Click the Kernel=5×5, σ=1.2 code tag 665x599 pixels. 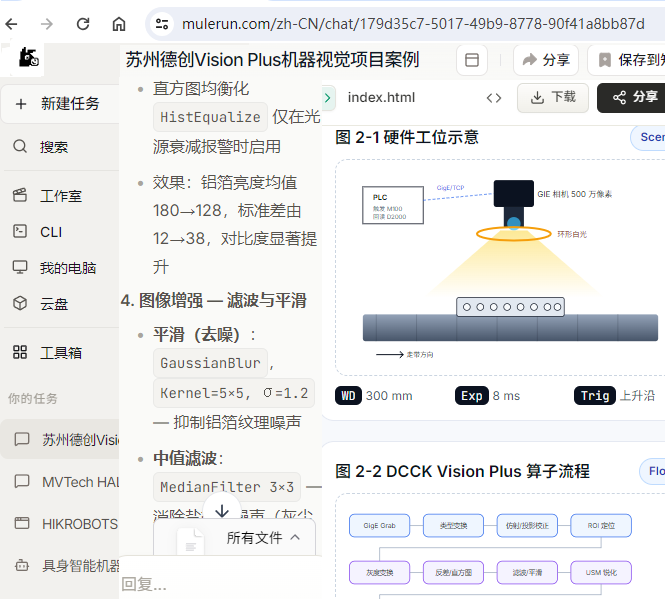point(234,393)
